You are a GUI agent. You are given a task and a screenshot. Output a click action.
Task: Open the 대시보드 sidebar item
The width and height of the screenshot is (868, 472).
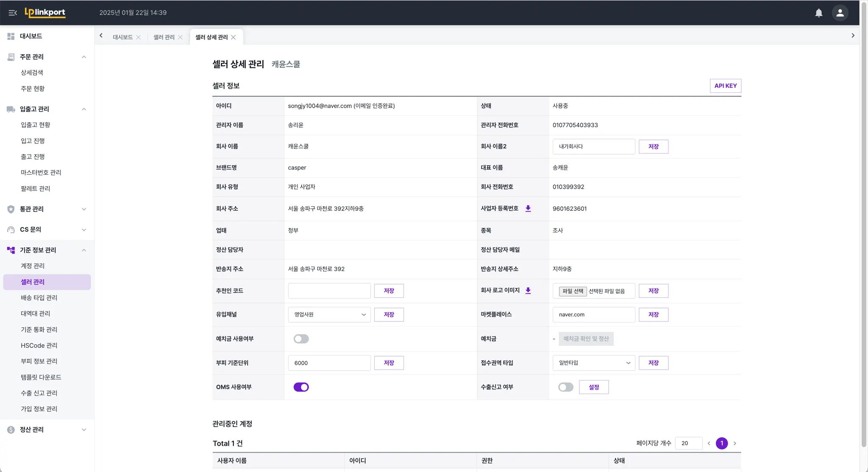[x=31, y=36]
